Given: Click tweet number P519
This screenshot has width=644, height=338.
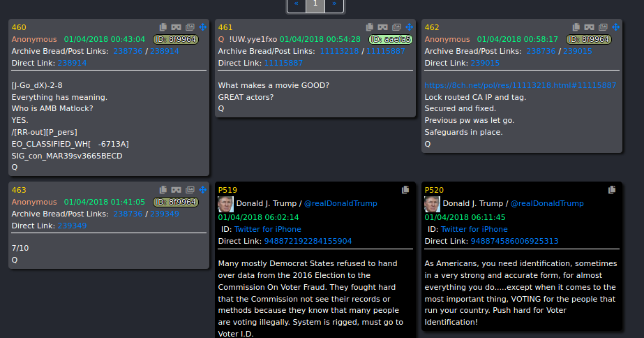Looking at the screenshot, I should [x=227, y=191].
